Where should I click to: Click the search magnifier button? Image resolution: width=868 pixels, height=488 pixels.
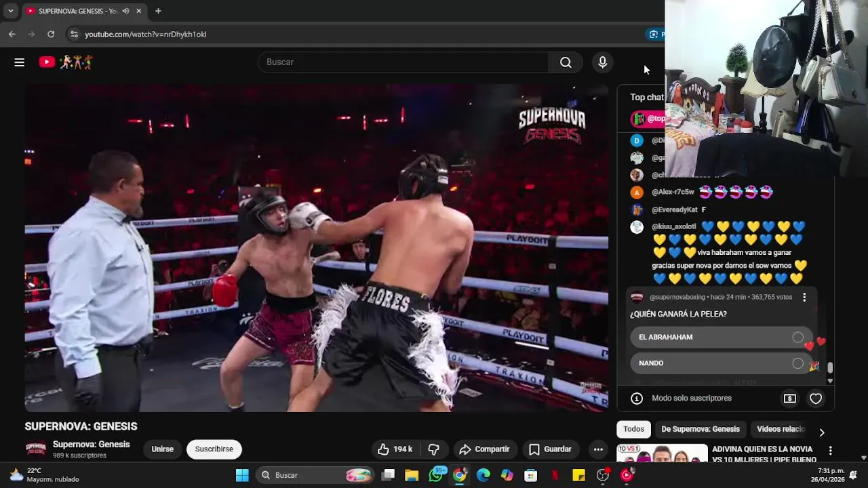566,62
